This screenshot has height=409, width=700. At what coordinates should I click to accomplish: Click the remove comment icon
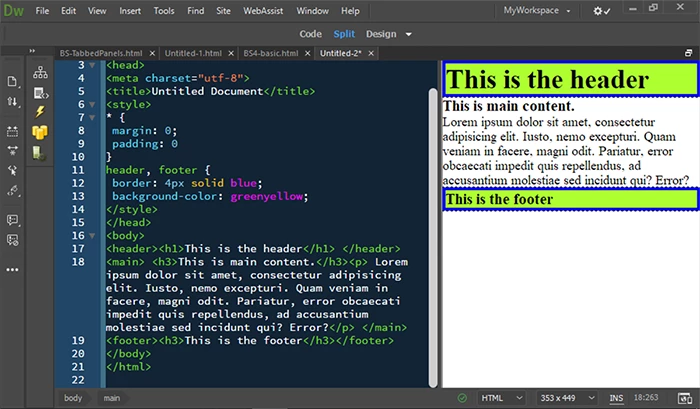coord(12,240)
